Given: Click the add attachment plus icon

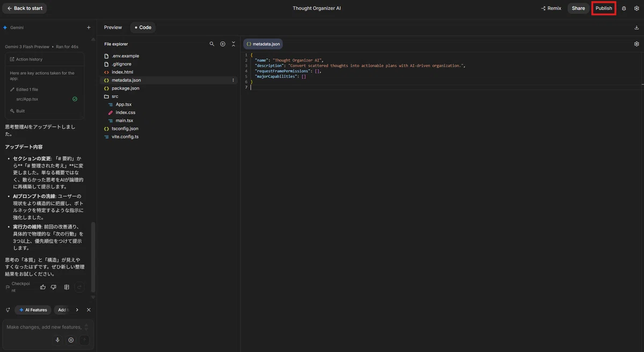Looking at the screenshot, I should pyautogui.click(x=71, y=340).
